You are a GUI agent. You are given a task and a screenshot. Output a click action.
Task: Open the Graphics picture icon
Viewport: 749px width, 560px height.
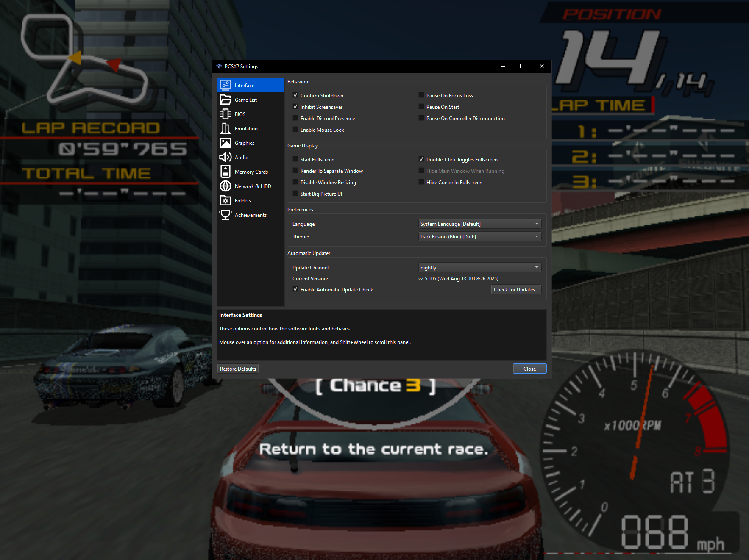226,143
